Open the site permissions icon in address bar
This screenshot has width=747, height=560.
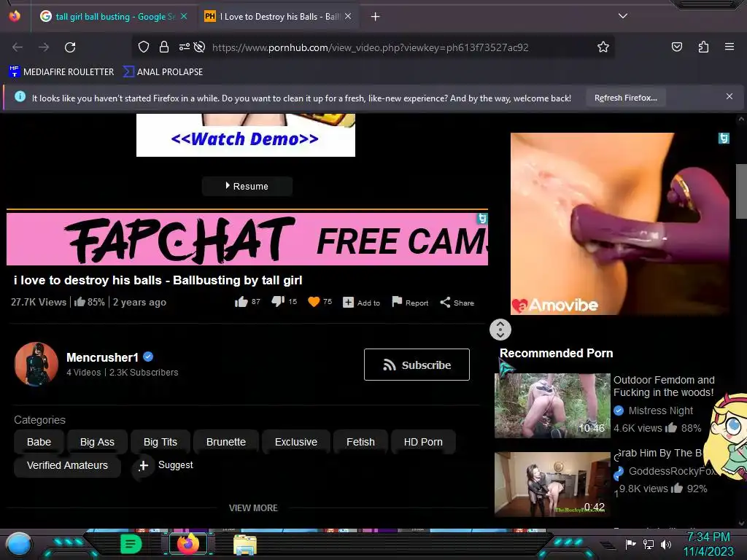pyautogui.click(x=184, y=47)
